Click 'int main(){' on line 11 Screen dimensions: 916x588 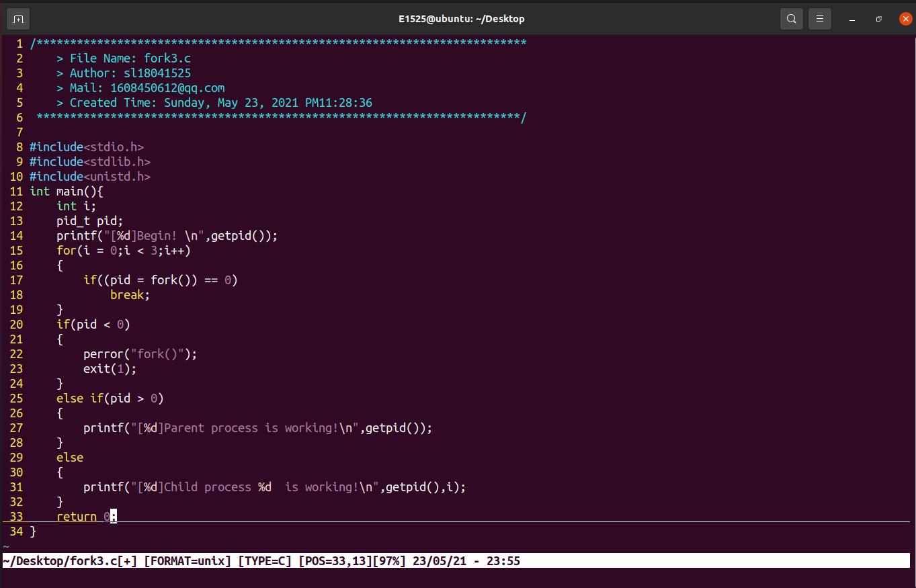tap(67, 192)
